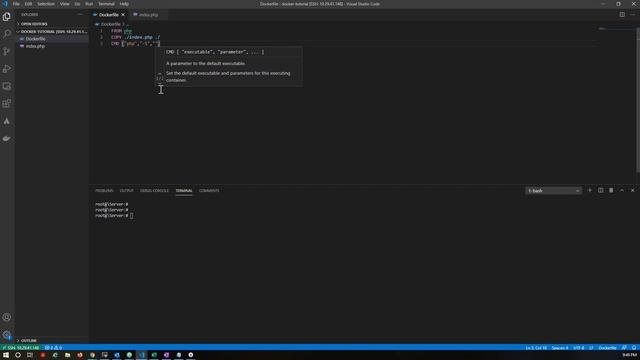Open Task View on the taskbar

pyautogui.click(x=30, y=355)
